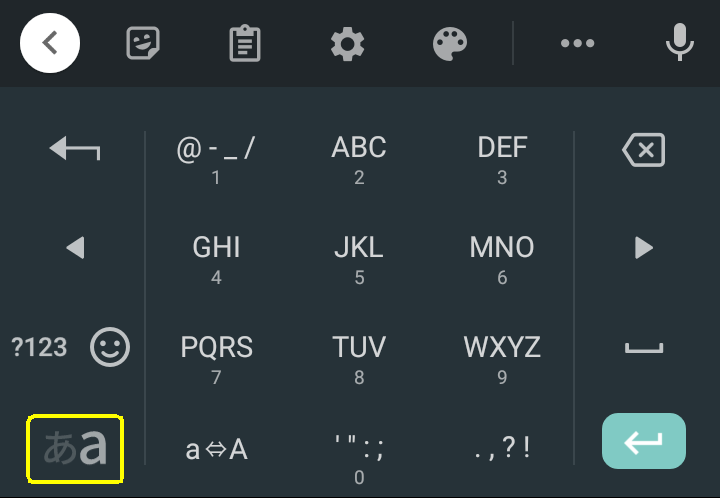
Task: Open the emoji smiley picker
Action: (x=110, y=347)
